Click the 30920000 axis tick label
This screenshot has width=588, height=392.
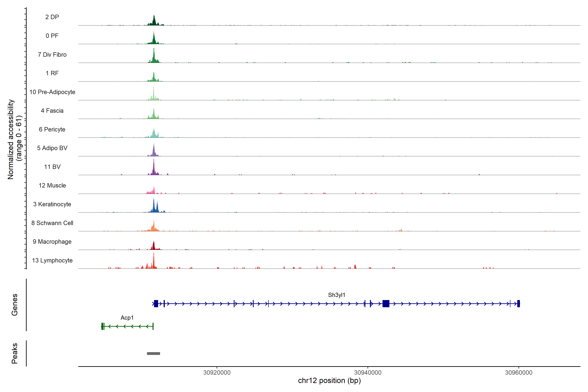217,373
